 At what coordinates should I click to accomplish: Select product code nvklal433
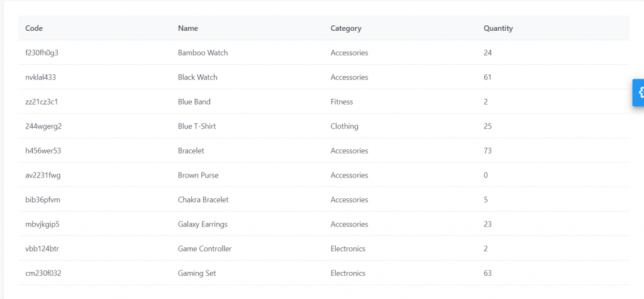41,77
